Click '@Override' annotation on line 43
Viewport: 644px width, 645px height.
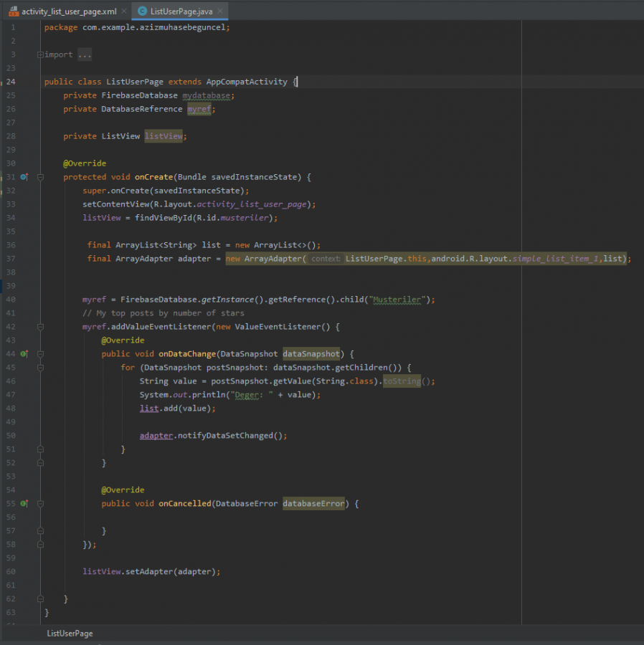coord(123,340)
